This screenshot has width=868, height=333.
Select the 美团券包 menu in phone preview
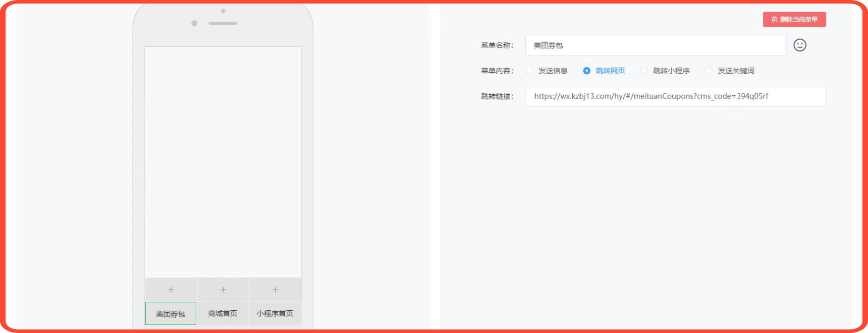tap(170, 314)
